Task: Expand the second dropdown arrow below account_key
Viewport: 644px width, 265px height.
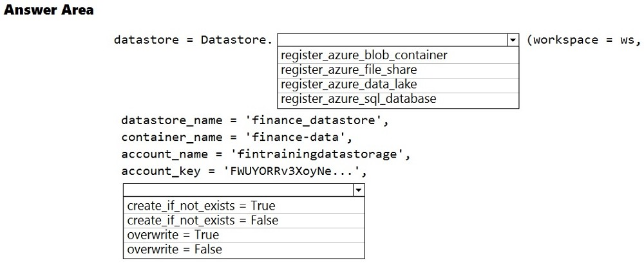Action: 358,190
